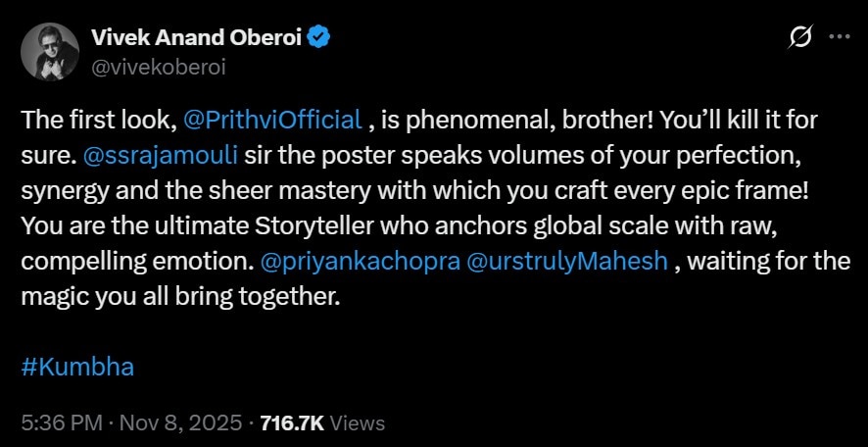868x447 pixels.
Task: Open the three-dot More options menu
Action: tap(840, 37)
